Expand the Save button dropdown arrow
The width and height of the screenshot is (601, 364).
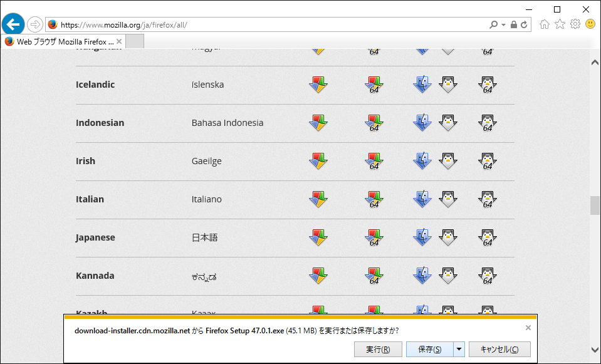459,350
